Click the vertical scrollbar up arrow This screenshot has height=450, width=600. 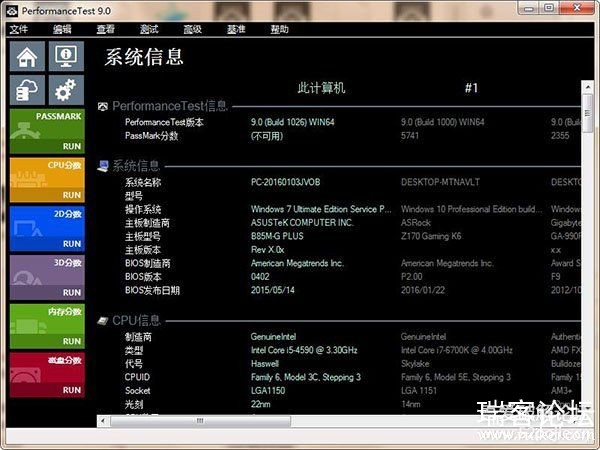(588, 87)
